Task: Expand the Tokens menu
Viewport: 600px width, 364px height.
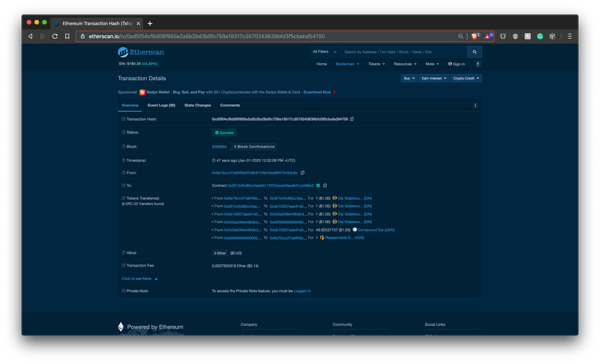Action: pyautogui.click(x=376, y=64)
